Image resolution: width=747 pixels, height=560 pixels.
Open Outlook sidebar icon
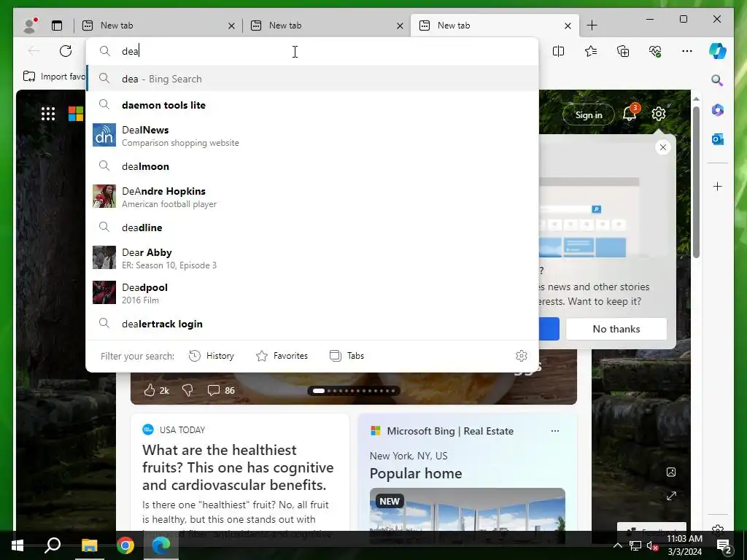point(718,139)
